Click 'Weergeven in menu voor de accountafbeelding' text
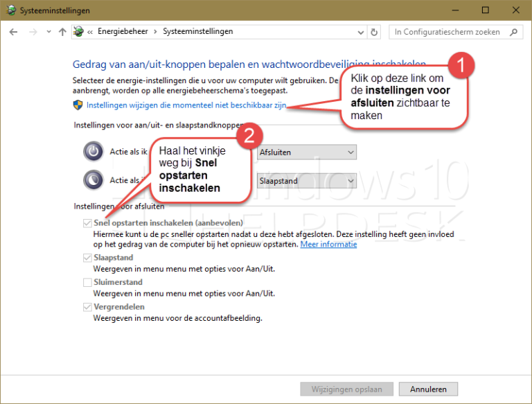The image size is (532, 404). click(x=178, y=318)
